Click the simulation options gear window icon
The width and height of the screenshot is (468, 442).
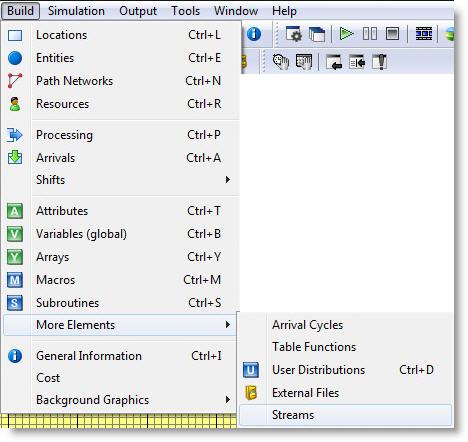click(x=294, y=34)
